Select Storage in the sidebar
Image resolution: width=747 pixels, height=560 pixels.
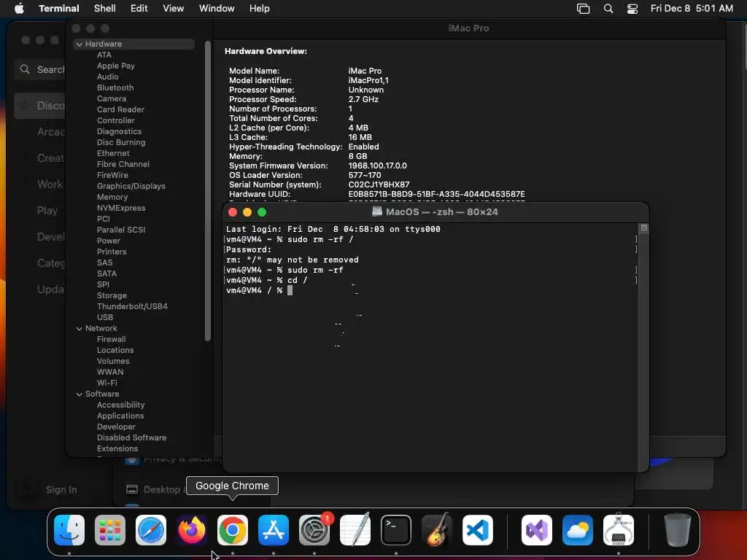112,296
